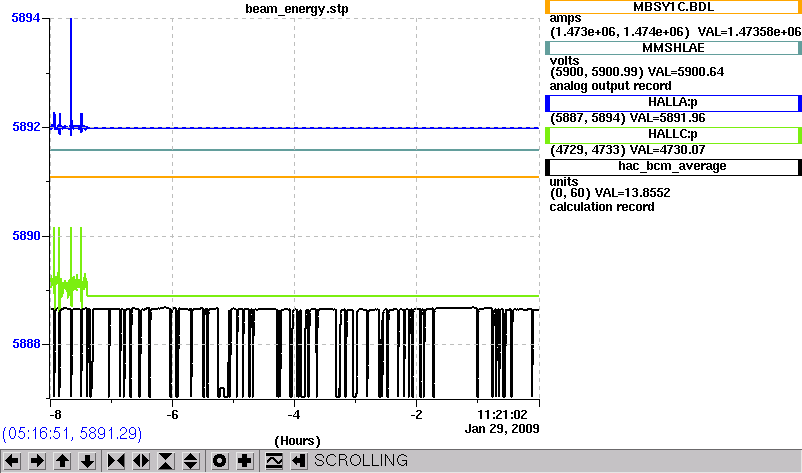Click the 5892 y-axis label
This screenshot has height=473, width=802.
click(x=26, y=127)
